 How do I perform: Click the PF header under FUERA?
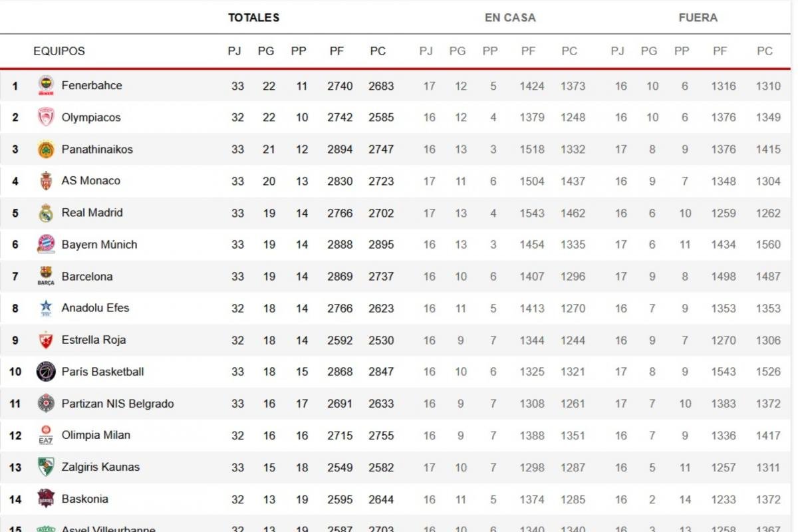[720, 51]
